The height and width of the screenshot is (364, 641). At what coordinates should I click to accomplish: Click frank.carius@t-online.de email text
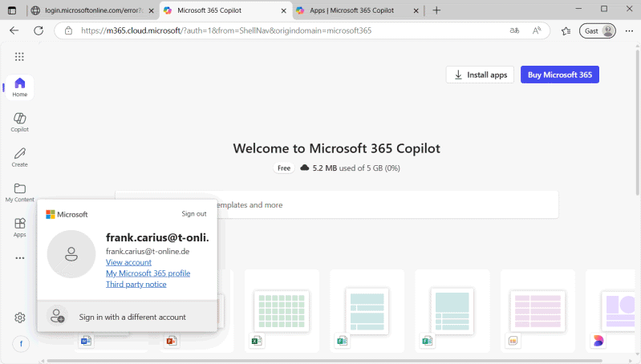click(148, 252)
